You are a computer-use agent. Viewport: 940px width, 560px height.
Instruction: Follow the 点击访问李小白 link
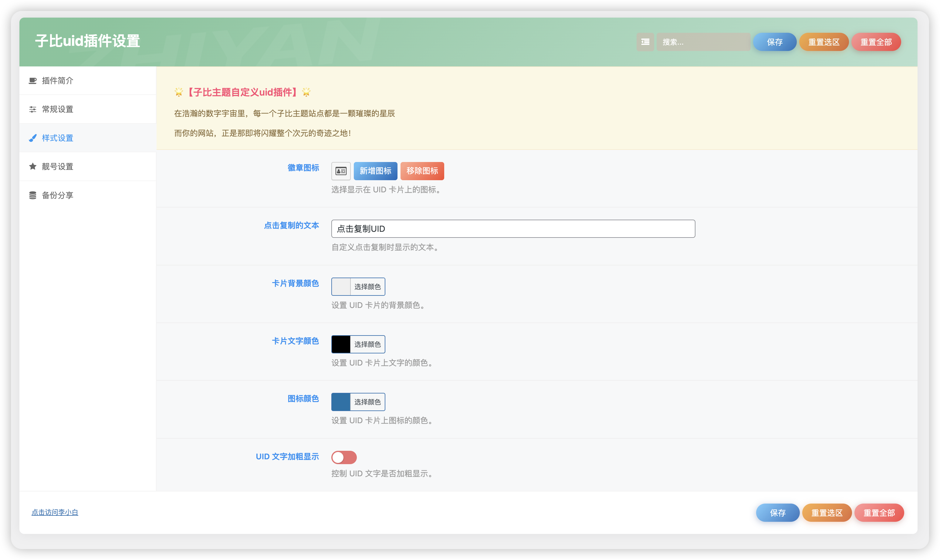tap(55, 512)
